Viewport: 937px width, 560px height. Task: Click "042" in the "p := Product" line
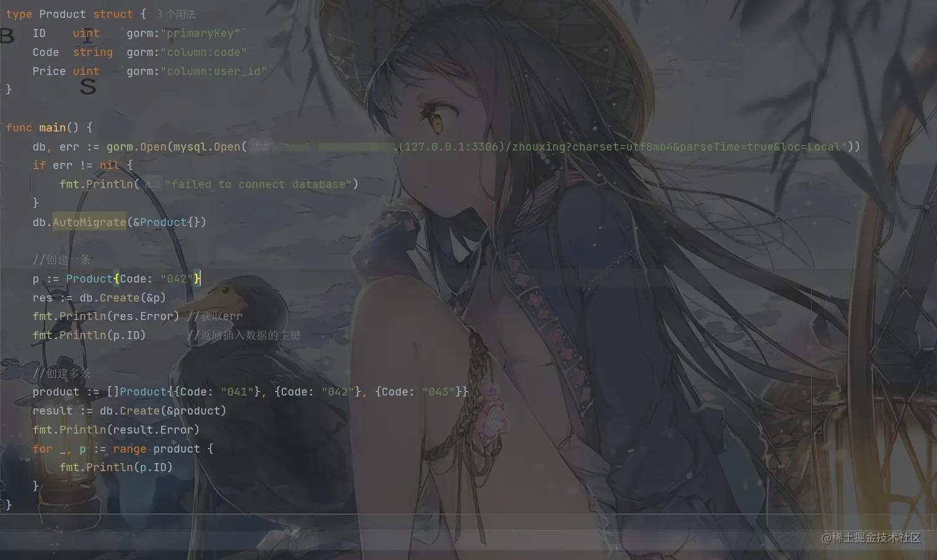(177, 279)
